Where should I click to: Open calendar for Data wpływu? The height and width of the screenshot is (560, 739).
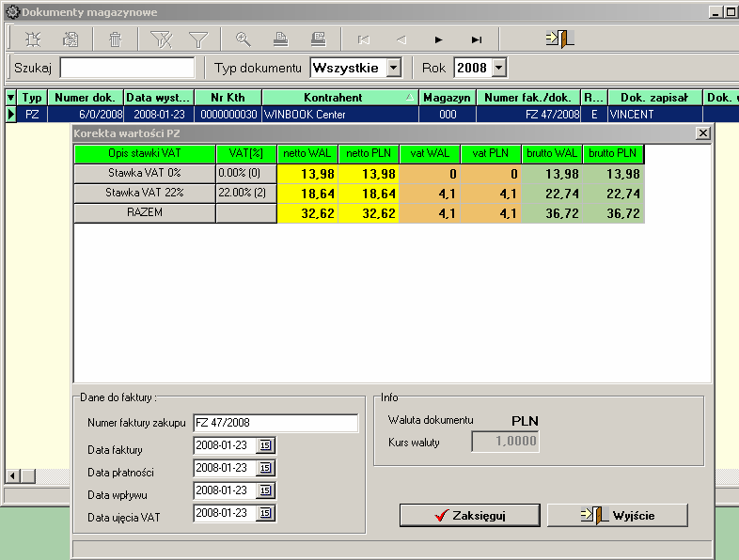coord(266,490)
